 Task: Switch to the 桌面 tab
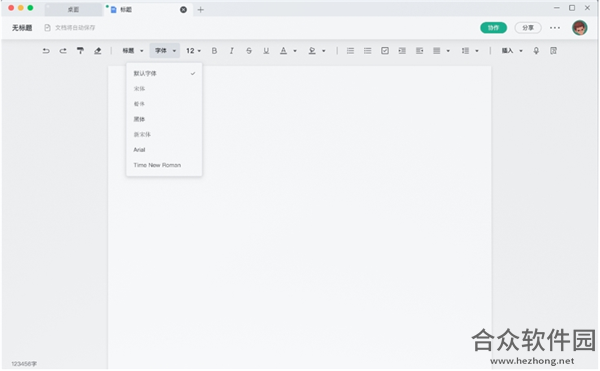point(73,10)
